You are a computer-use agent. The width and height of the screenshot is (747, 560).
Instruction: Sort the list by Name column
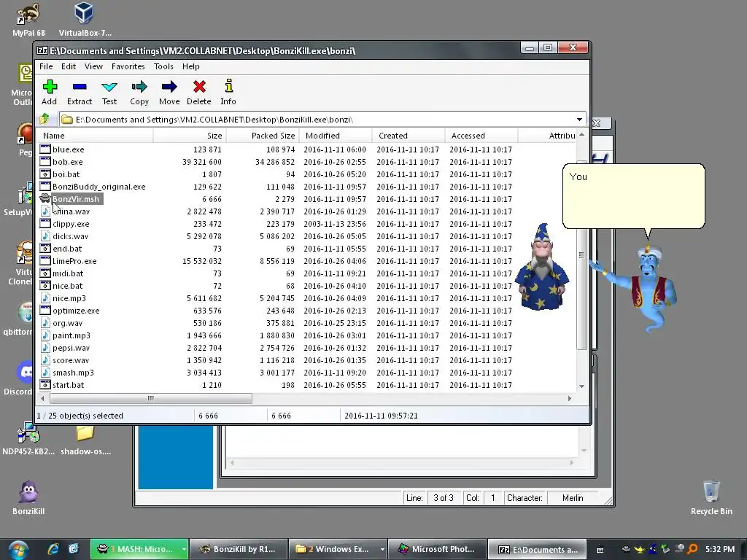[96, 135]
